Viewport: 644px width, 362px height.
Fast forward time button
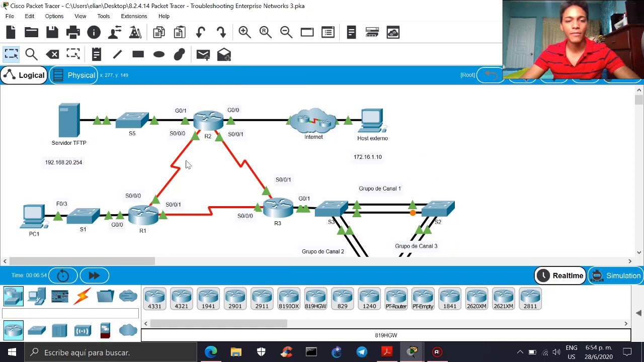point(94,276)
